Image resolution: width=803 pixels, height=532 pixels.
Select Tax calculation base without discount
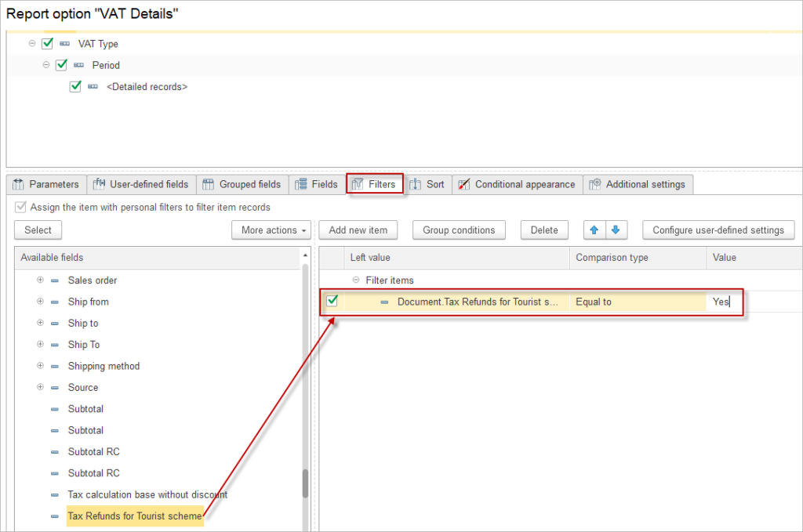point(147,494)
